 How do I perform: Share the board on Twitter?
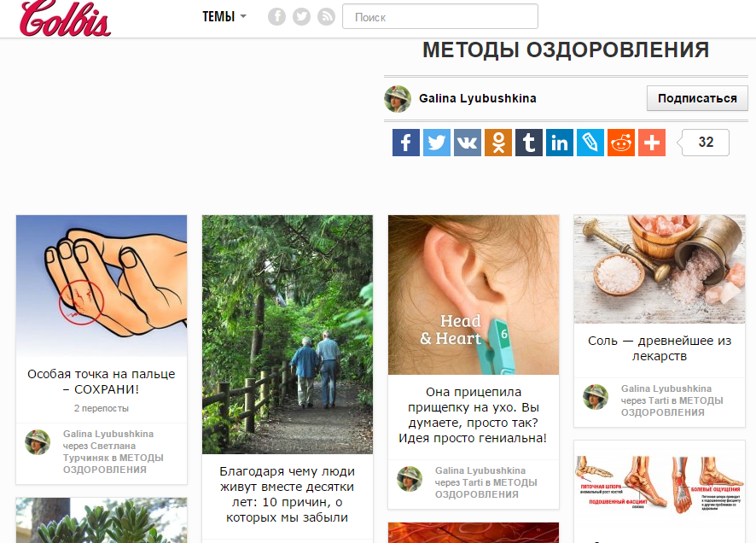click(437, 143)
